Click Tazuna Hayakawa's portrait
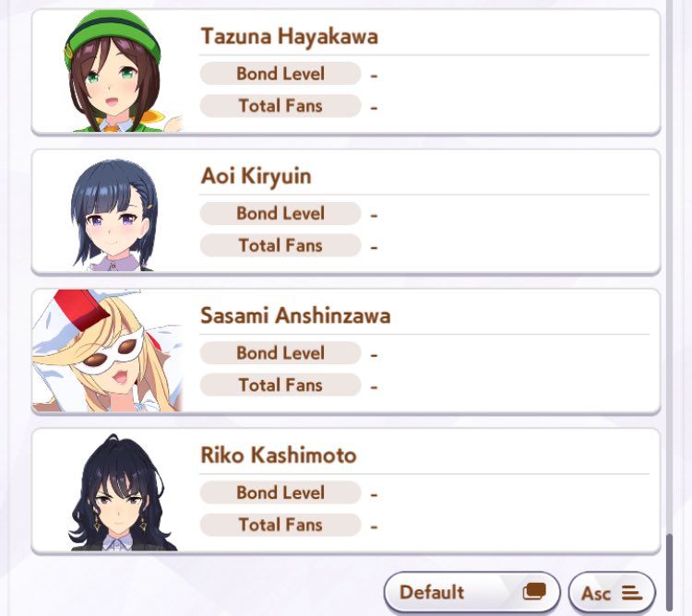The image size is (692, 616). tap(115, 71)
